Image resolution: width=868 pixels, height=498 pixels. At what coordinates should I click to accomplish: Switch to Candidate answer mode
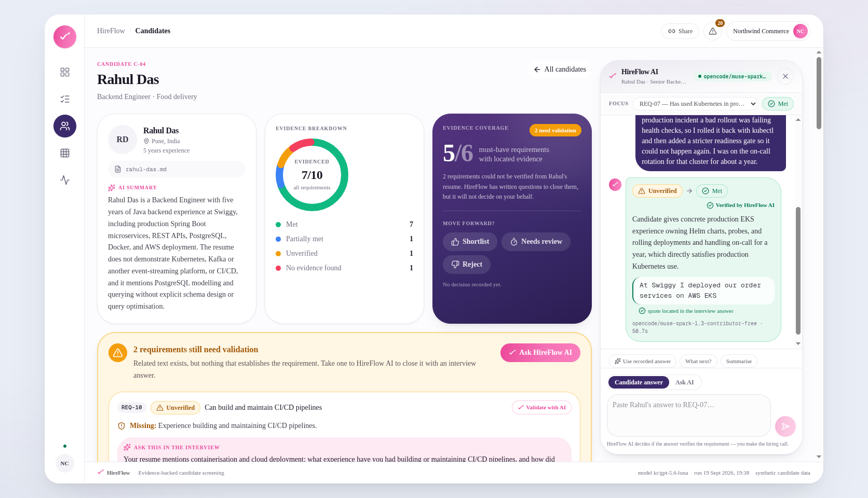click(639, 382)
